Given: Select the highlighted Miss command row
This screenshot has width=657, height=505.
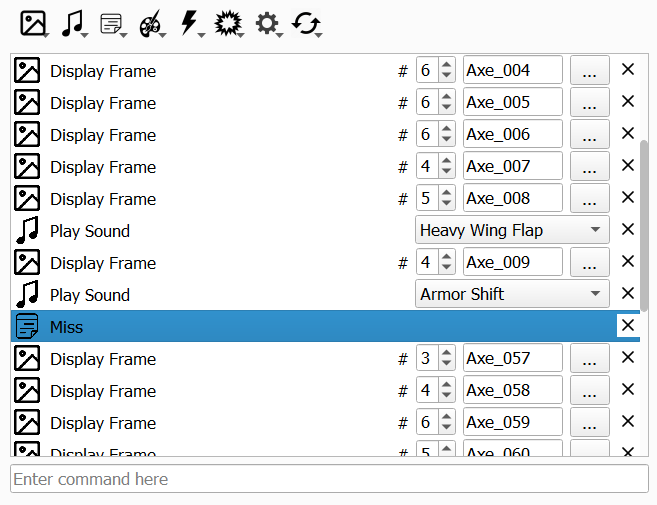Looking at the screenshot, I should click(300, 327).
